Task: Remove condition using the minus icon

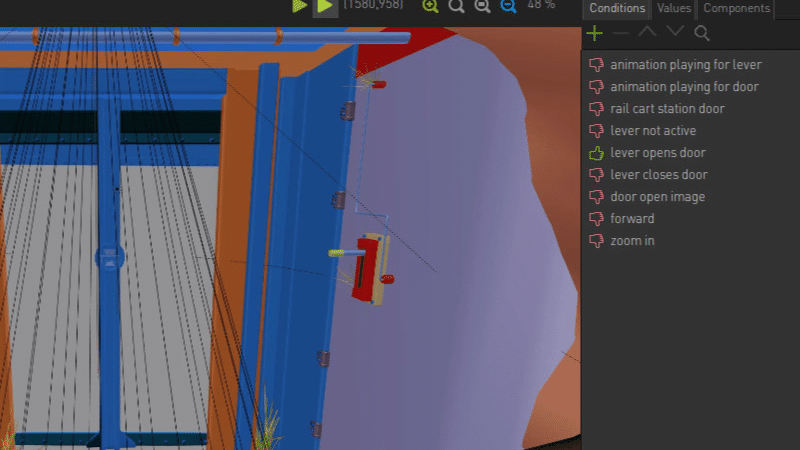Action: pos(620,34)
